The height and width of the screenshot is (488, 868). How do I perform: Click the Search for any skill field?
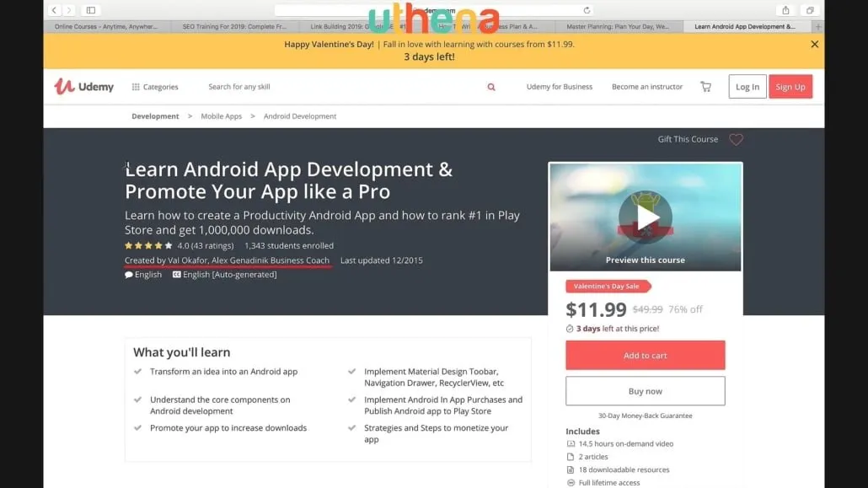pos(343,87)
